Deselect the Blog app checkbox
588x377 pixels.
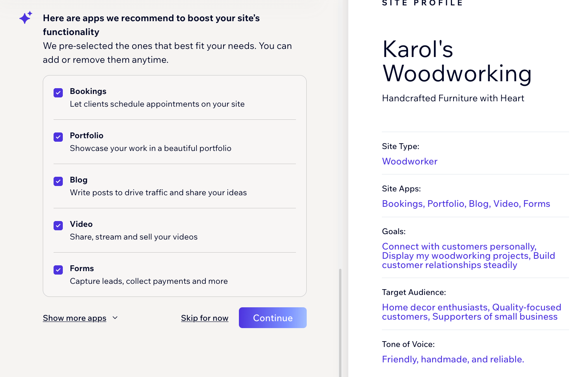58,181
